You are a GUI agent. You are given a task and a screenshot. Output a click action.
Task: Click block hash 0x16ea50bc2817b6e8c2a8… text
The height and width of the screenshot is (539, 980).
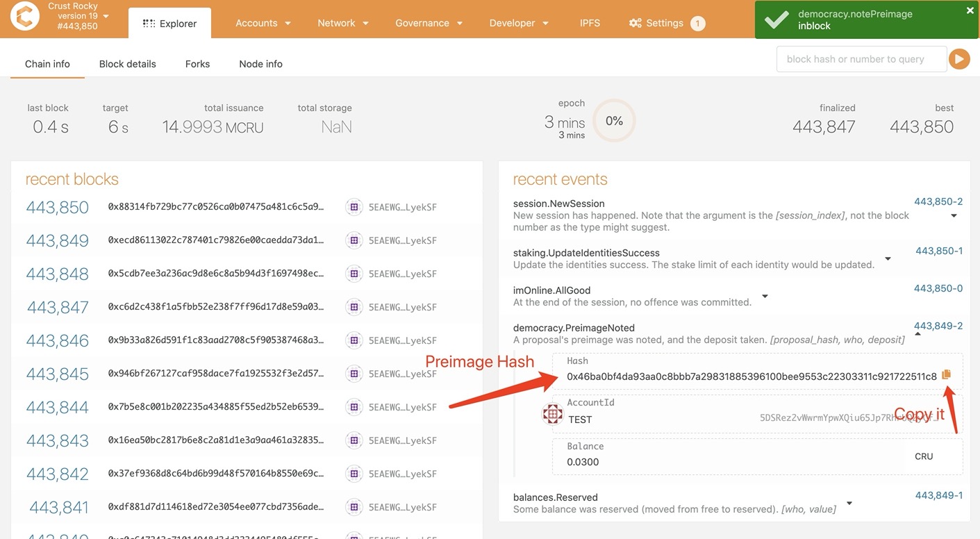click(x=216, y=440)
